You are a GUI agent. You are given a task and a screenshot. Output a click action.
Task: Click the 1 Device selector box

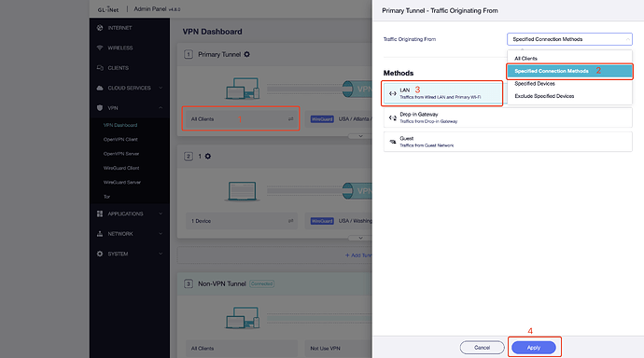pyautogui.click(x=241, y=221)
